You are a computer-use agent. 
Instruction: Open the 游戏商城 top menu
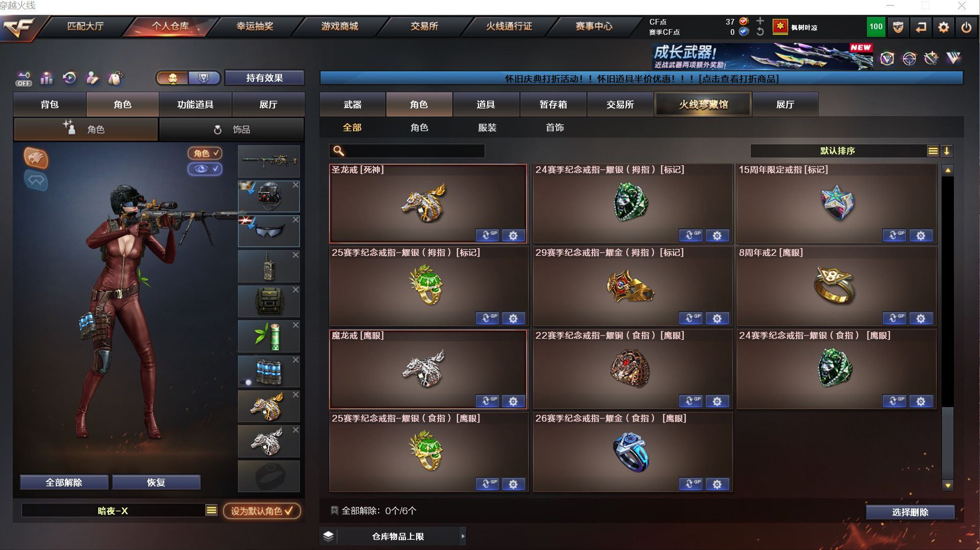(340, 26)
